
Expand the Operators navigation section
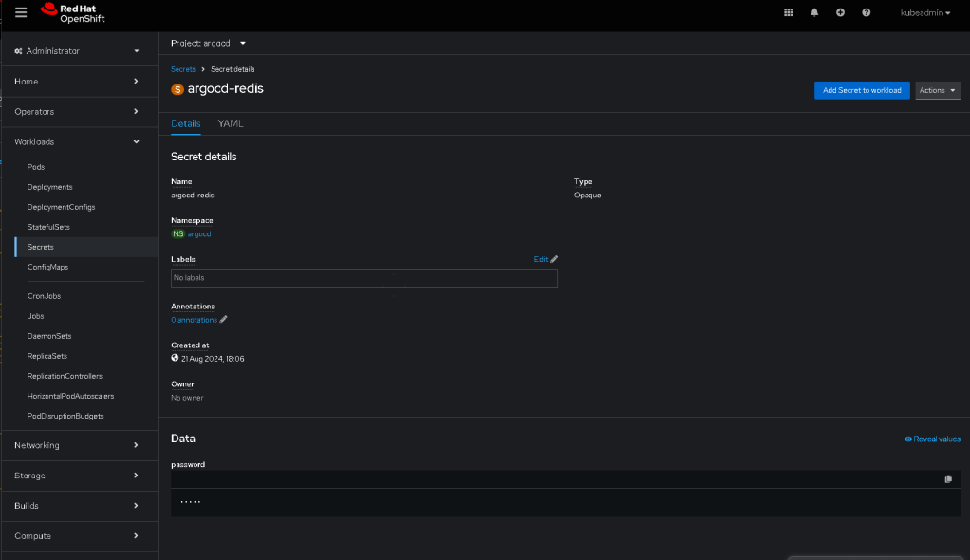pyautogui.click(x=77, y=111)
